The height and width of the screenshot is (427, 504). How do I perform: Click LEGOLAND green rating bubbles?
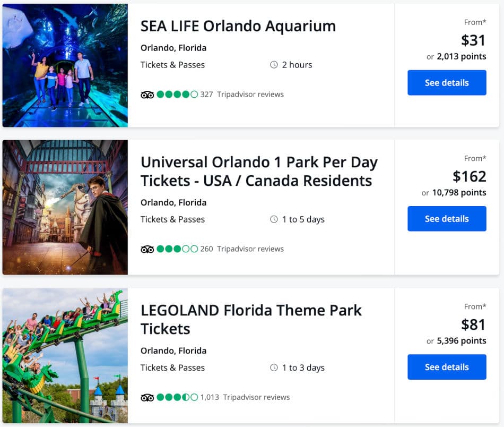[177, 397]
